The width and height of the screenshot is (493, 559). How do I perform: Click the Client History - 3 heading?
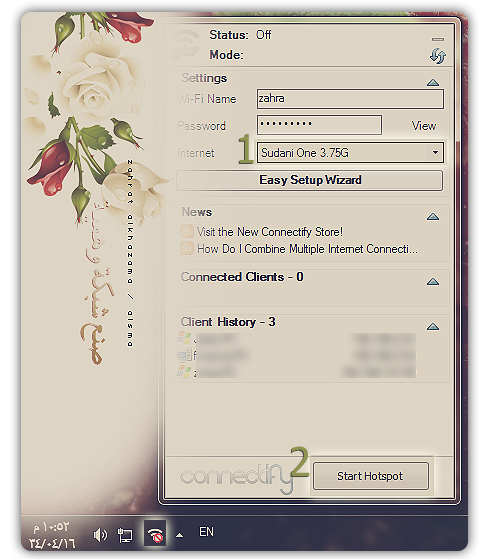point(228,322)
